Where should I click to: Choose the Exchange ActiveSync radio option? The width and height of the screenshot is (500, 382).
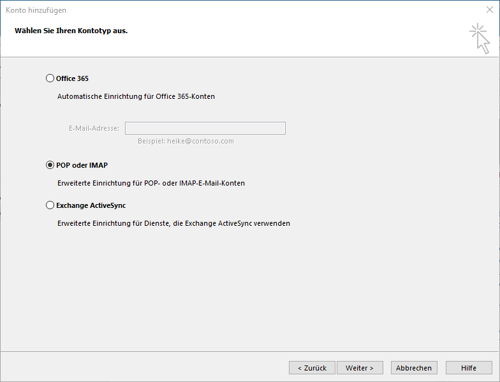click(50, 205)
